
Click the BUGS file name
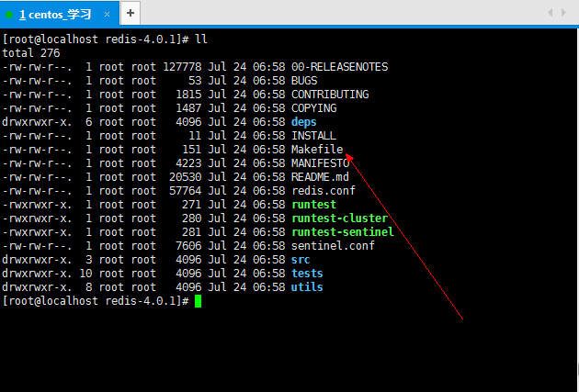click(304, 81)
